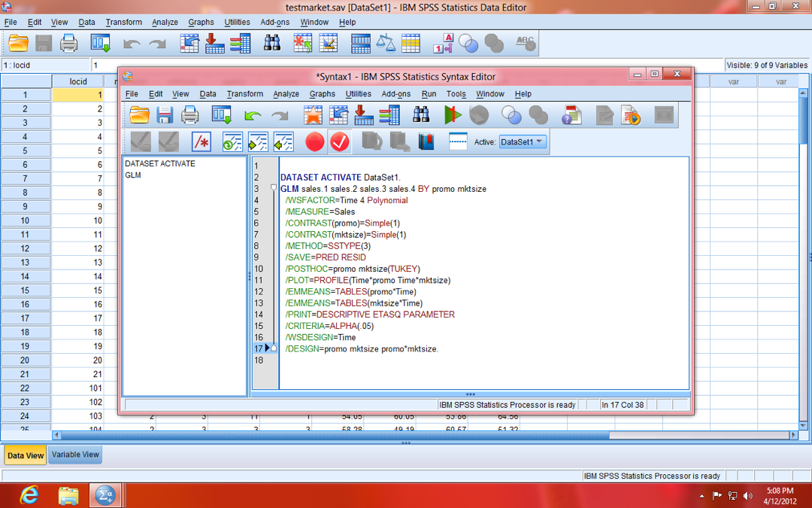Click line number 18 in syntax gutter
The height and width of the screenshot is (508, 812).
tap(259, 360)
